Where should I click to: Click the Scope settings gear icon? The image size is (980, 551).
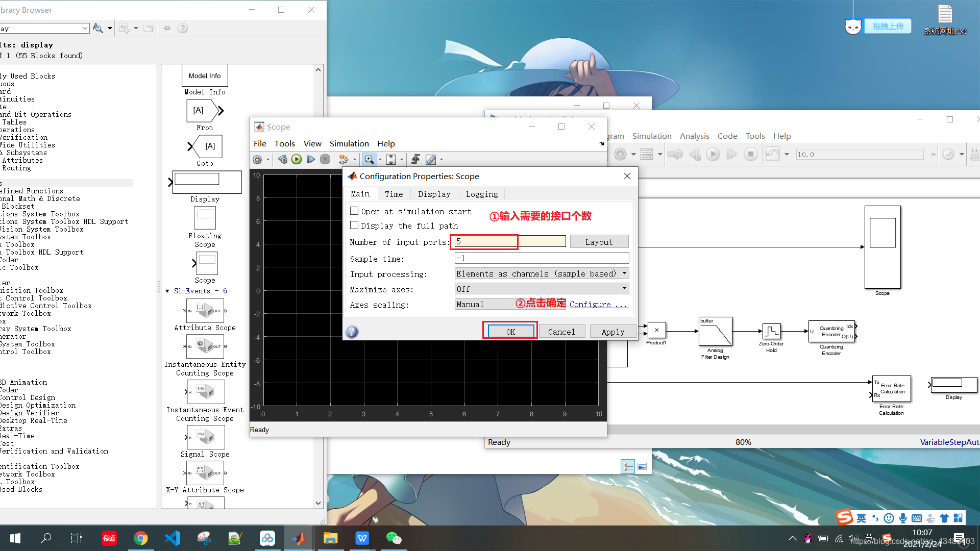point(257,160)
